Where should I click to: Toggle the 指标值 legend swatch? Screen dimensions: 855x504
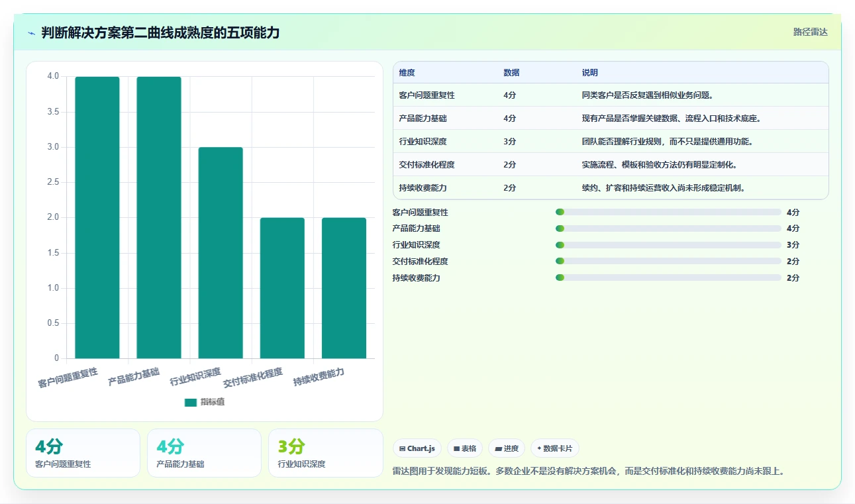(x=191, y=402)
